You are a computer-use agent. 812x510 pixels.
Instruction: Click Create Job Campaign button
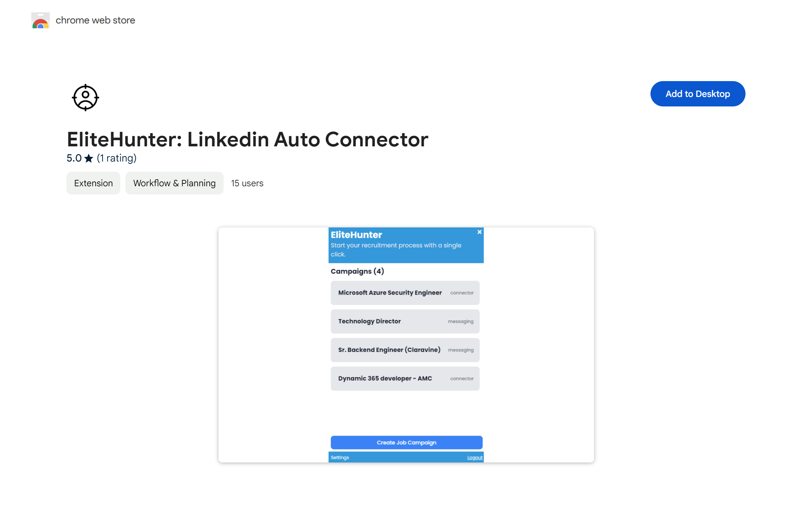pyautogui.click(x=406, y=443)
